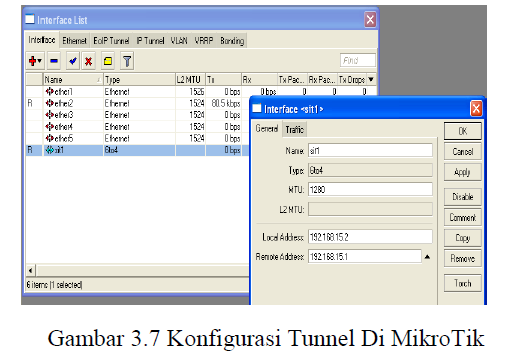Click the Remove button
Image resolution: width=514 pixels, height=362 pixels.
[x=463, y=258]
